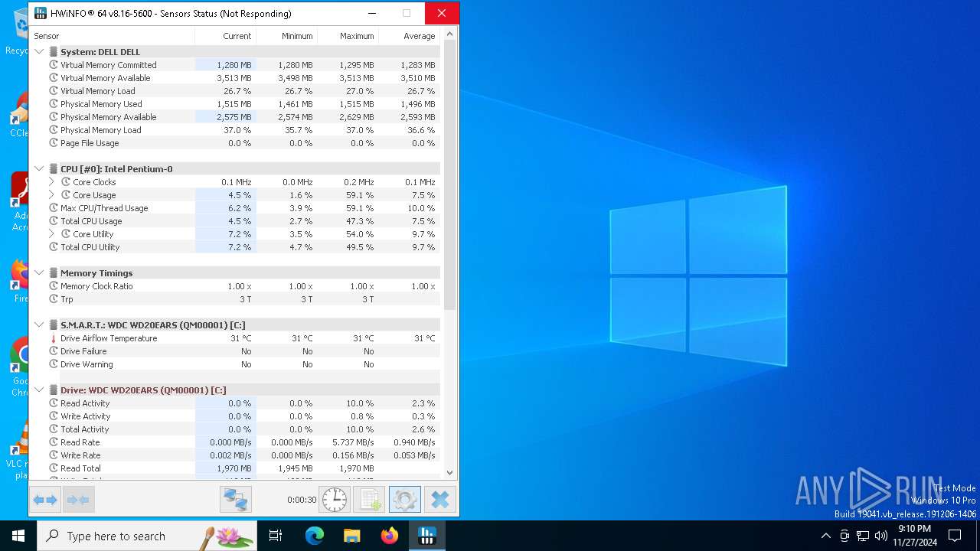Open sensor settings gear icon

point(404,500)
